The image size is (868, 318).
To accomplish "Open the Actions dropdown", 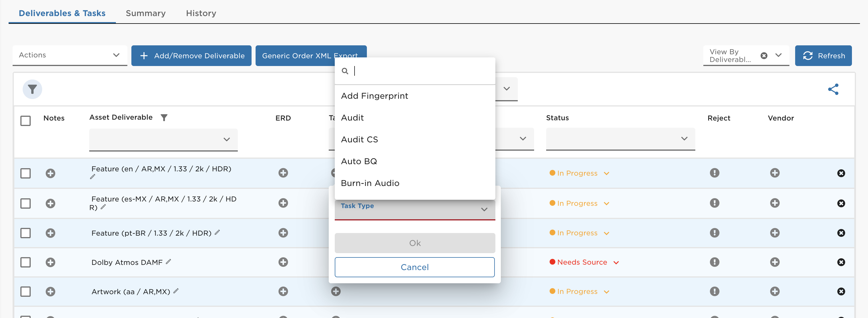I will pyautogui.click(x=70, y=55).
